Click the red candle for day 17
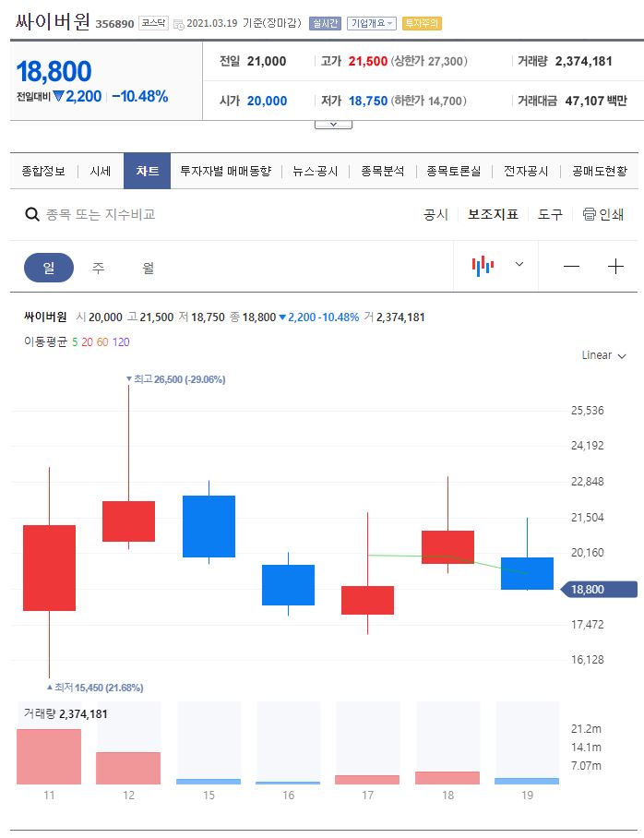This screenshot has width=644, height=838. pyautogui.click(x=368, y=600)
